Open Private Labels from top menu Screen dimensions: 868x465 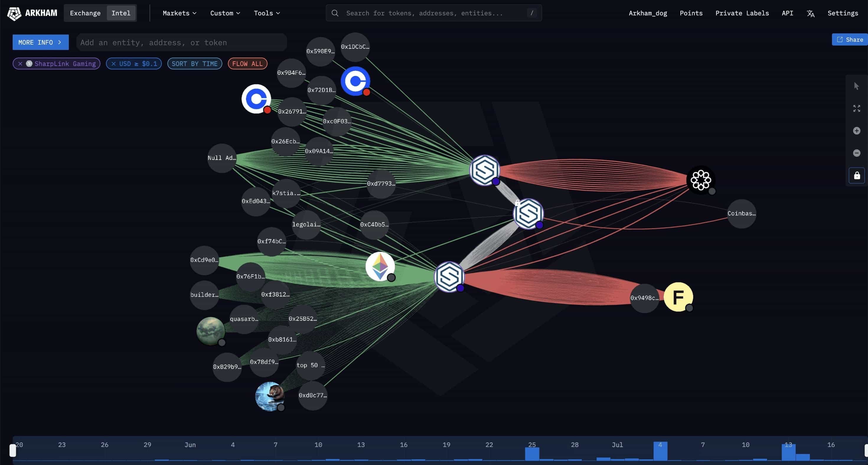[742, 13]
